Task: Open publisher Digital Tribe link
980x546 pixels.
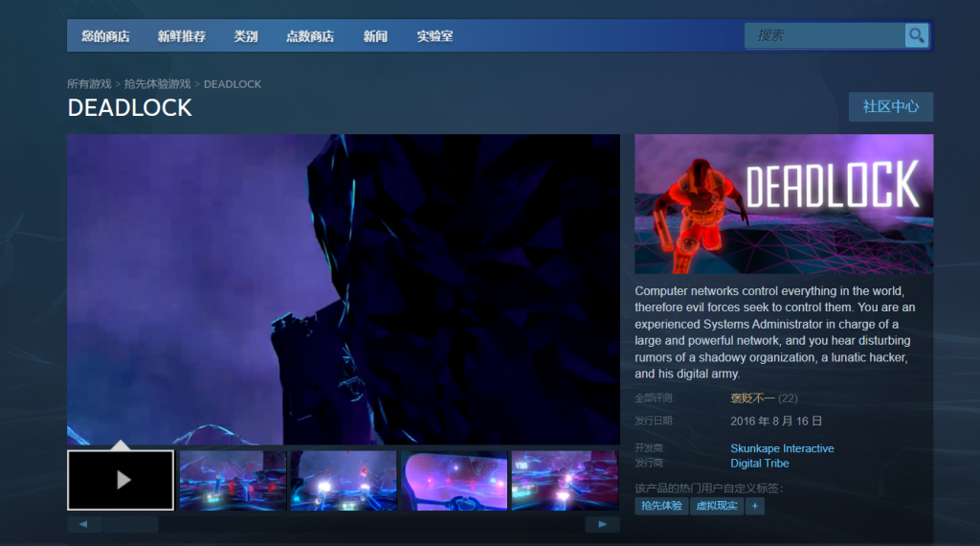Action: 759,464
